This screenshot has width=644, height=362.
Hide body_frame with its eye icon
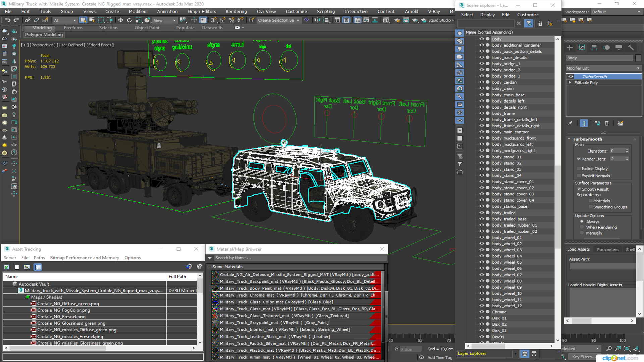(481, 113)
